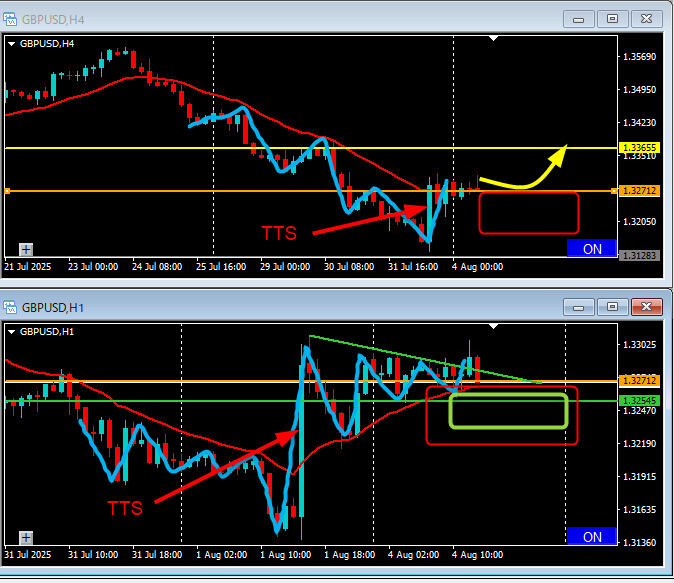674x583 pixels.
Task: Click the chart shift marker atop H4 chart
Action: [x=493, y=39]
